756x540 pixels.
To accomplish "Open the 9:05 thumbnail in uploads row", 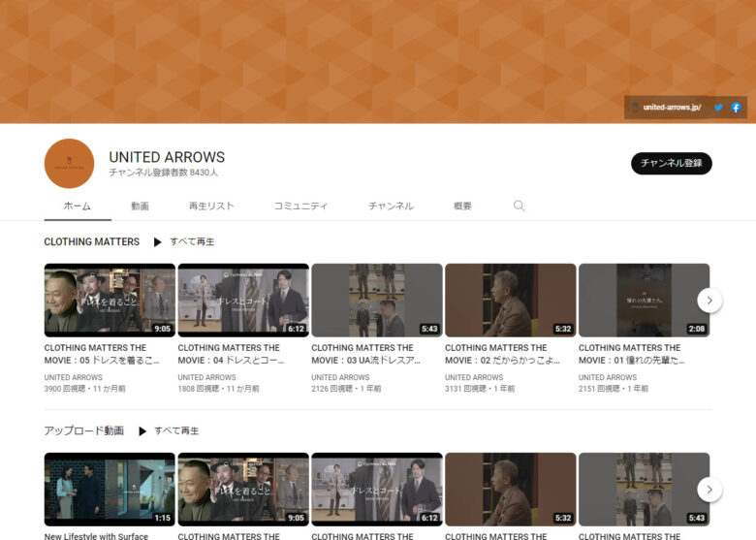I will tap(243, 490).
